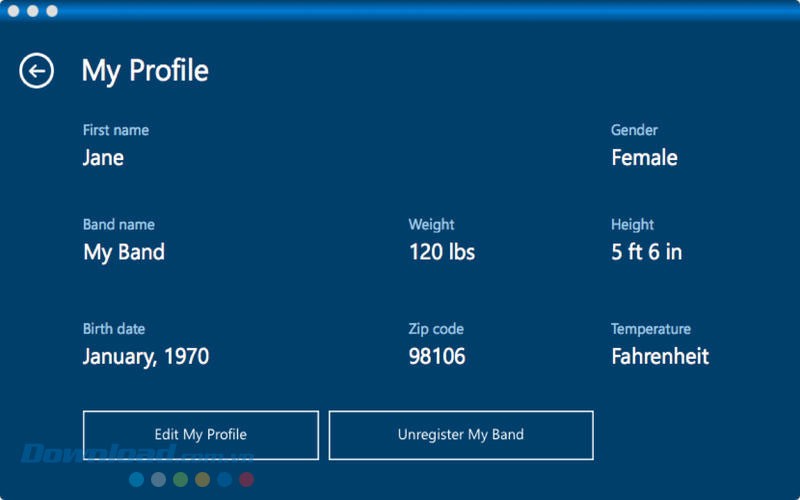Image resolution: width=800 pixels, height=500 pixels.
Task: Click the Edit My Profile button
Action: (x=200, y=435)
